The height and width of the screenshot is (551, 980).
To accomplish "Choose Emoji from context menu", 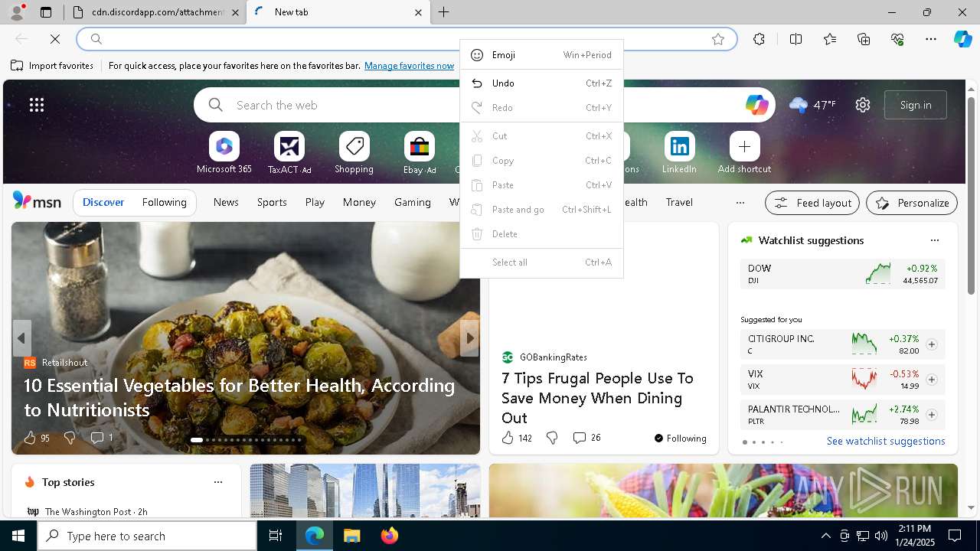I will [541, 55].
